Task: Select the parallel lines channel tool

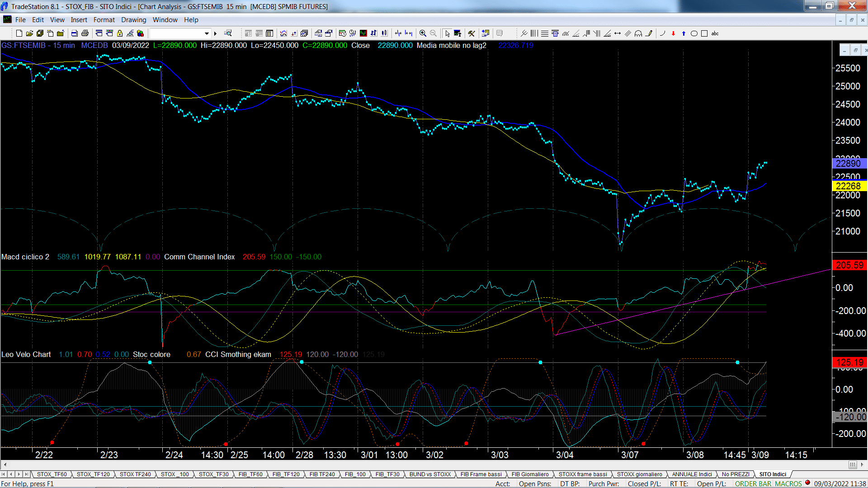Action: [x=628, y=33]
